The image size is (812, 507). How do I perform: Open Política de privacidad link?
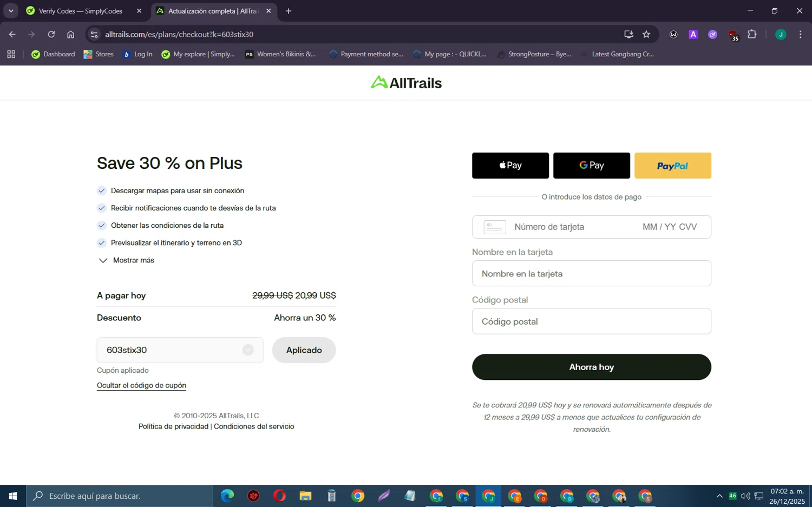[173, 426]
